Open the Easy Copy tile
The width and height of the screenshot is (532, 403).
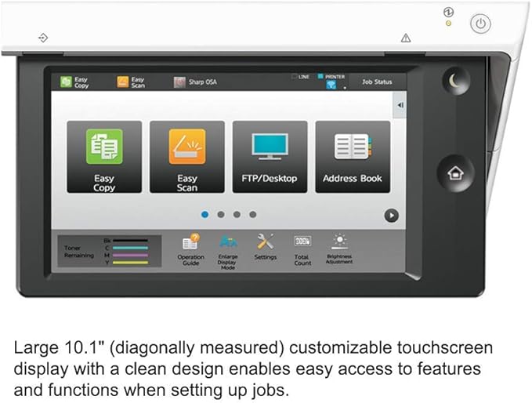[x=104, y=157]
